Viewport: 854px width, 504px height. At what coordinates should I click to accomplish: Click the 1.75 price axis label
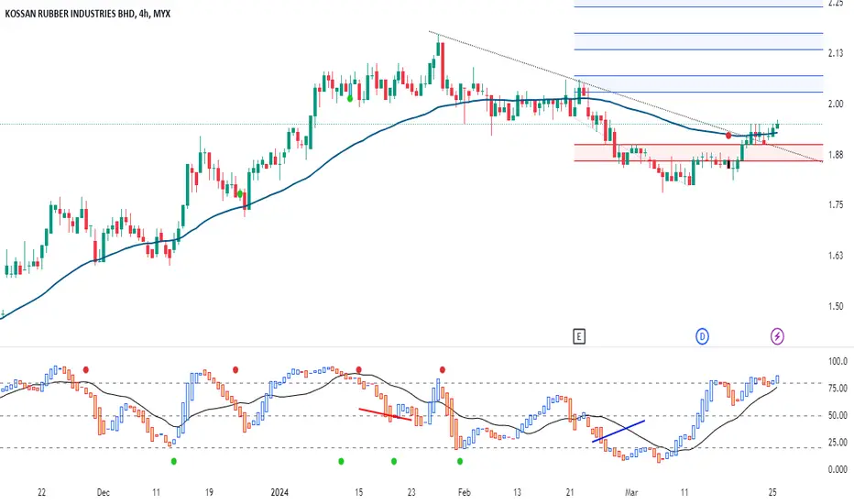coord(836,205)
